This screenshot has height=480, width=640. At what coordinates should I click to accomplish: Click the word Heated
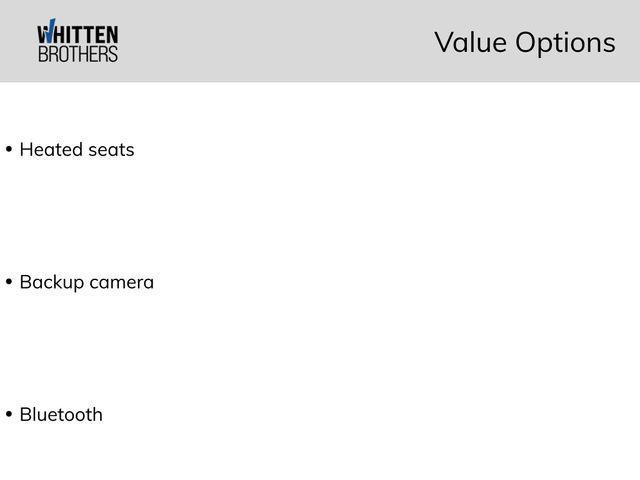click(x=51, y=150)
